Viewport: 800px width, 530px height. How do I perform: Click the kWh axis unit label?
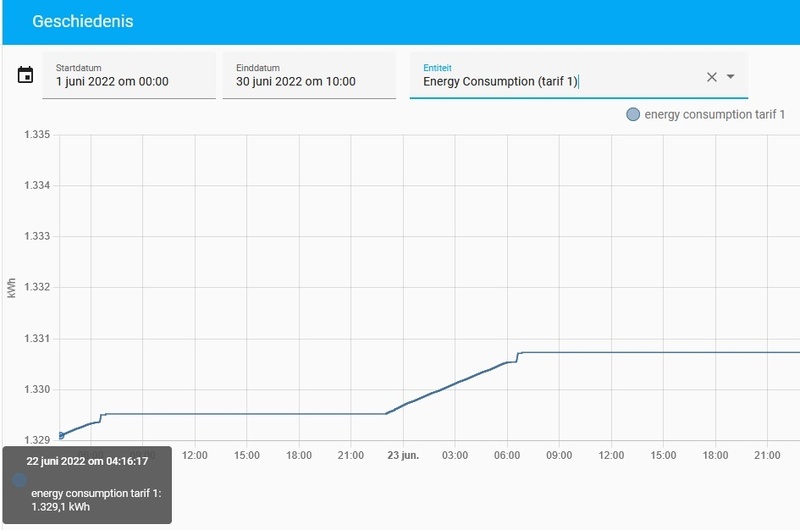12,288
